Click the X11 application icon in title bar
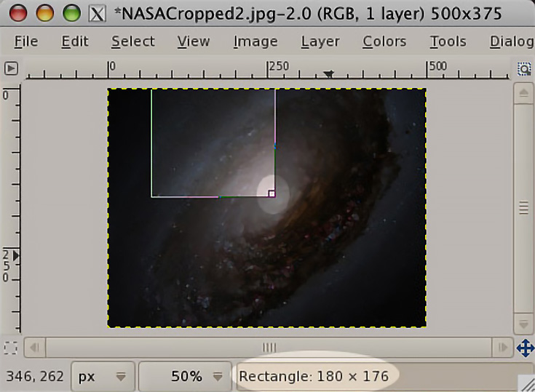Image resolution: width=535 pixels, height=392 pixels. (x=97, y=14)
